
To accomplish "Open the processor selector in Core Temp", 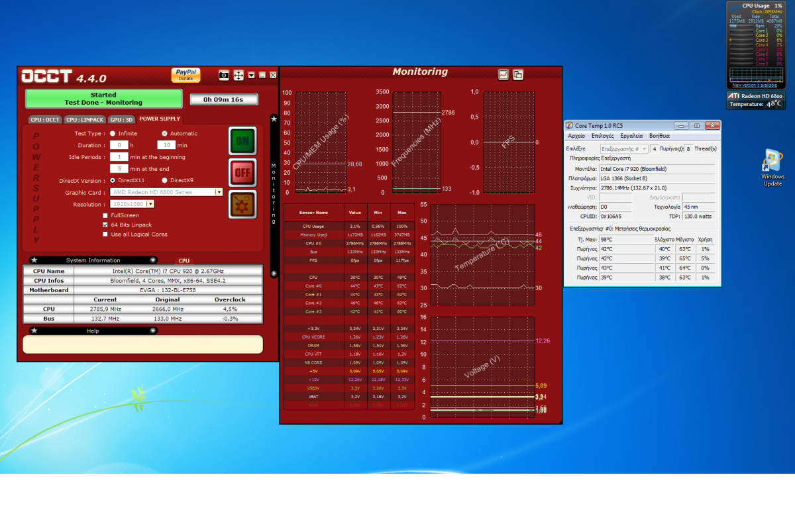I will [624, 149].
